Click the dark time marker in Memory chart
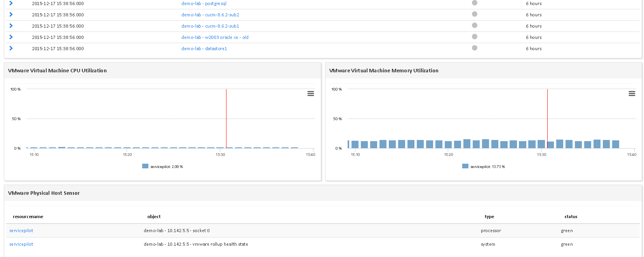The image size is (644, 257). point(547,119)
